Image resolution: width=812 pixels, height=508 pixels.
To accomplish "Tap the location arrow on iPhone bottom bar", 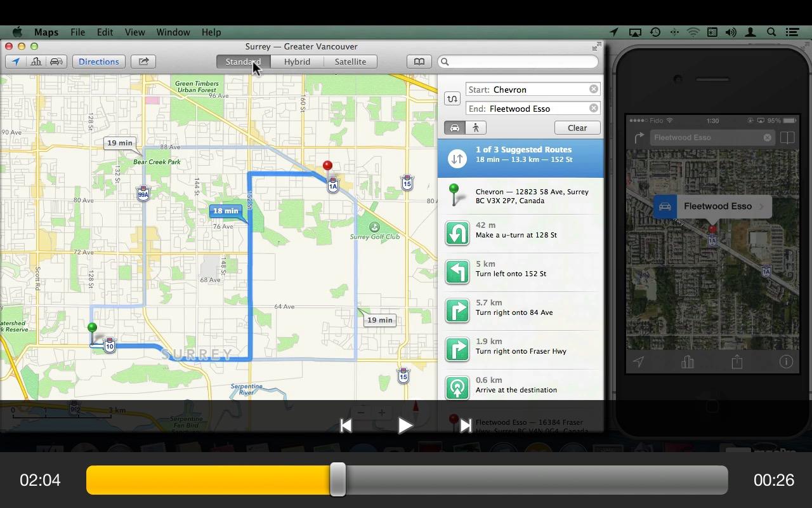I will click(639, 362).
